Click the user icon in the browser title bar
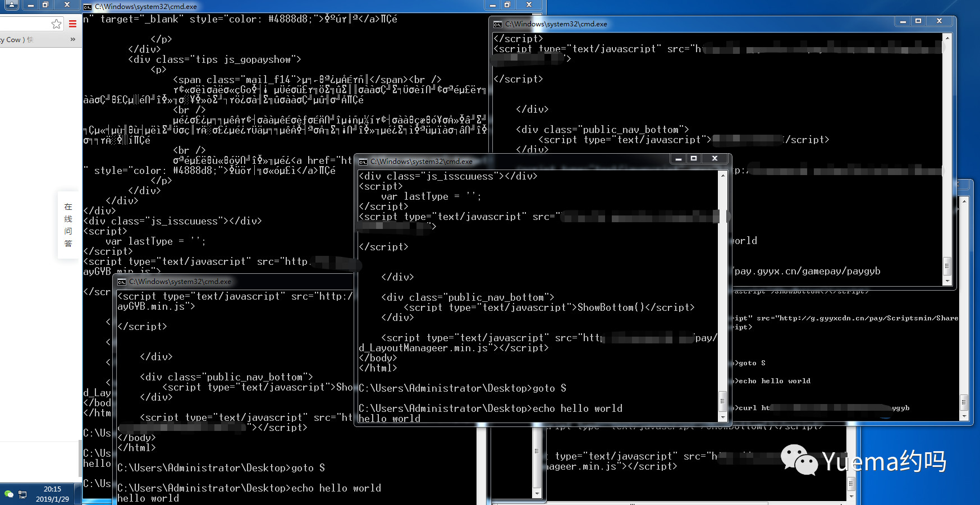 pos(12,4)
